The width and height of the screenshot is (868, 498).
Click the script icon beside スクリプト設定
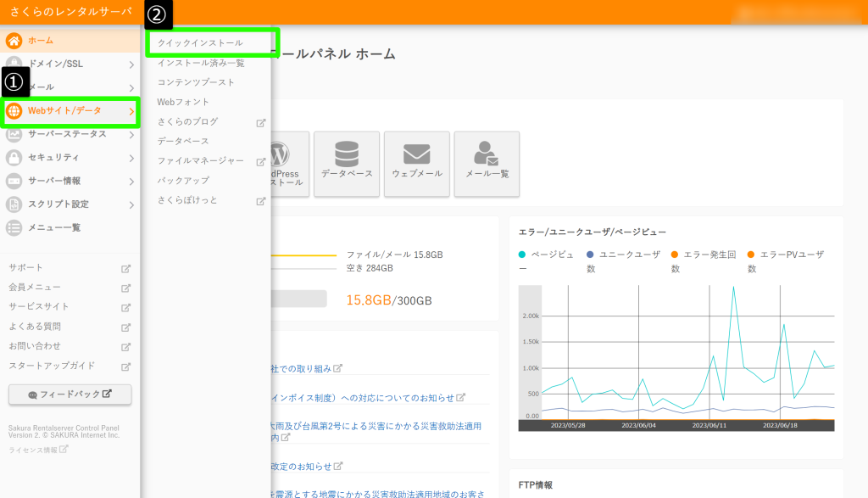[14, 204]
